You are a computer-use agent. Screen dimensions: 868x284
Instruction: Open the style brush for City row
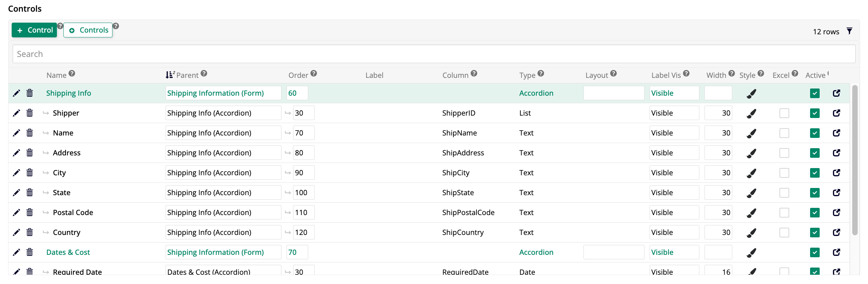[x=751, y=173]
